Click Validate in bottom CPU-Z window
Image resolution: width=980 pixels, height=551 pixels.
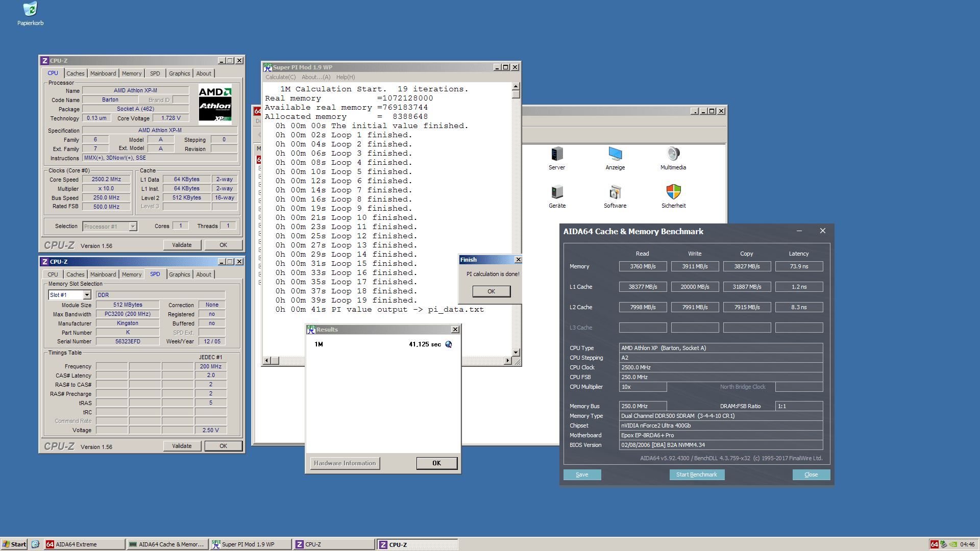pyautogui.click(x=182, y=446)
